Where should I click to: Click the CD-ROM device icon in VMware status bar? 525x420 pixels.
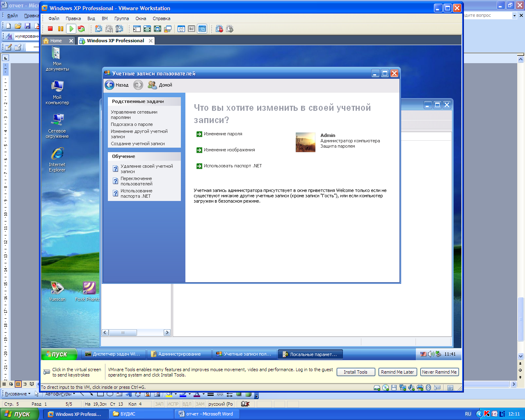pos(386,388)
